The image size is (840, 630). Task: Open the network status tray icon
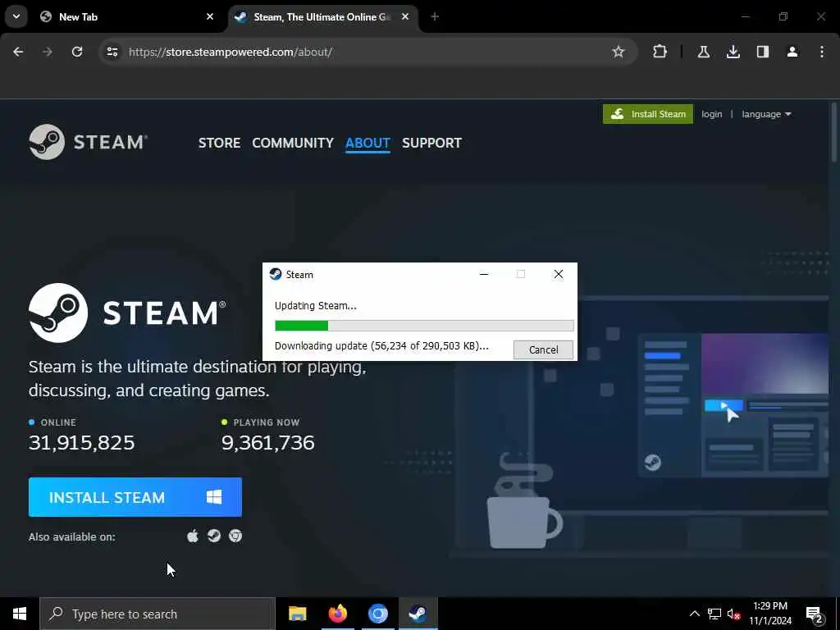point(714,614)
